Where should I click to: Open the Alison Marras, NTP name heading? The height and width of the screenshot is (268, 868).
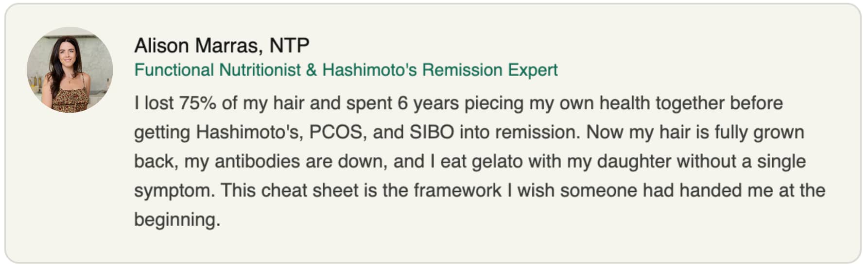[x=222, y=46]
